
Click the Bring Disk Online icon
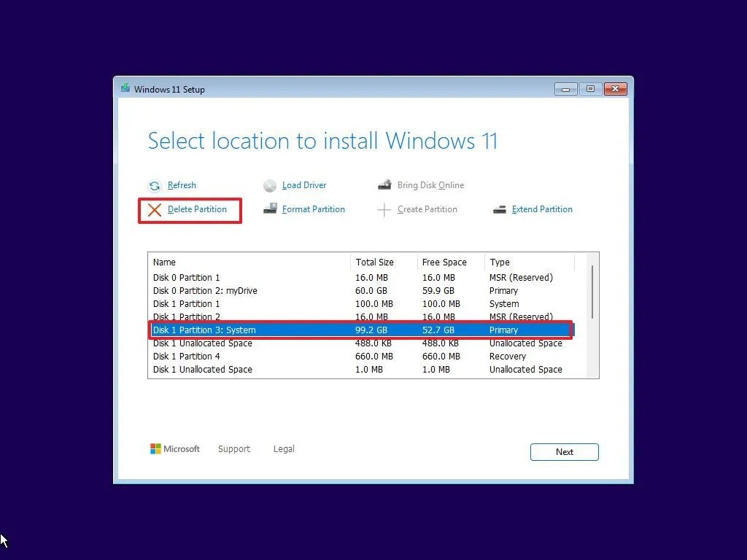384,184
